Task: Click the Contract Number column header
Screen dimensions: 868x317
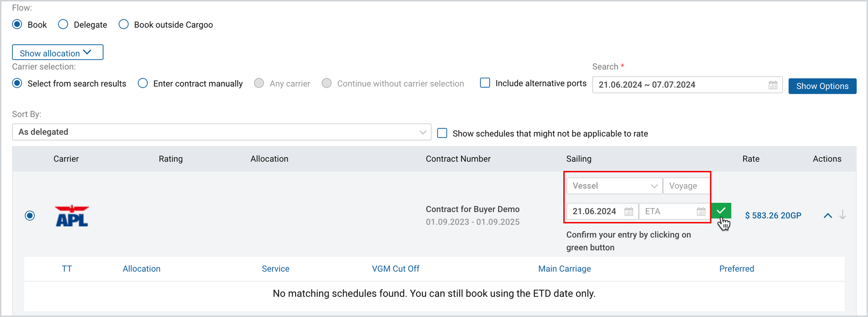Action: pos(458,159)
